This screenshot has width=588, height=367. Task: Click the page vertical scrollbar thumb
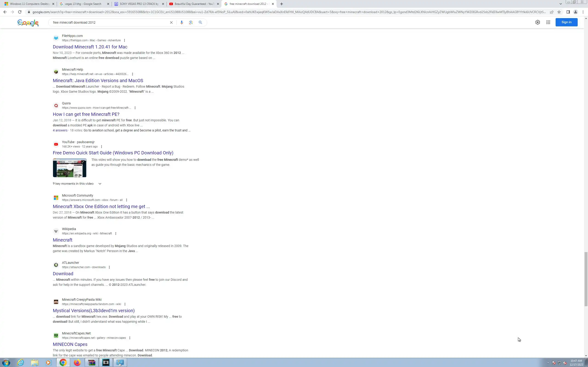click(586, 279)
